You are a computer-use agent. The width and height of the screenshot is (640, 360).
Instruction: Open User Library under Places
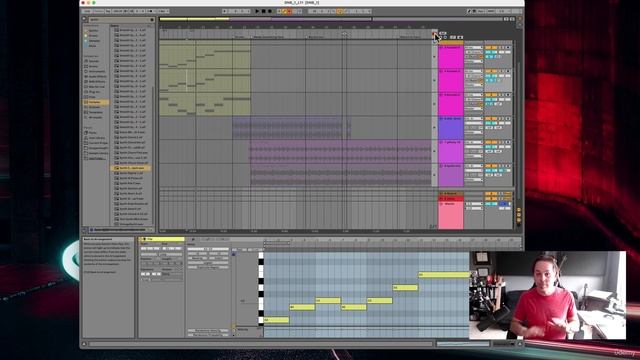tap(97, 138)
